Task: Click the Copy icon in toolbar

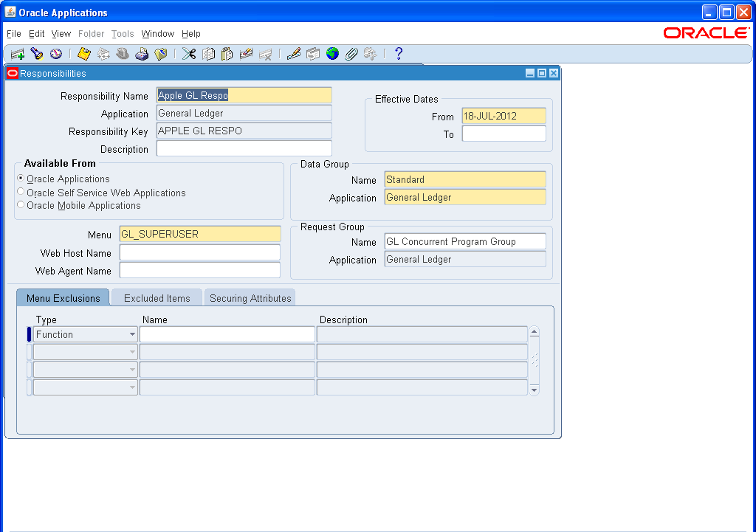Action: click(208, 53)
